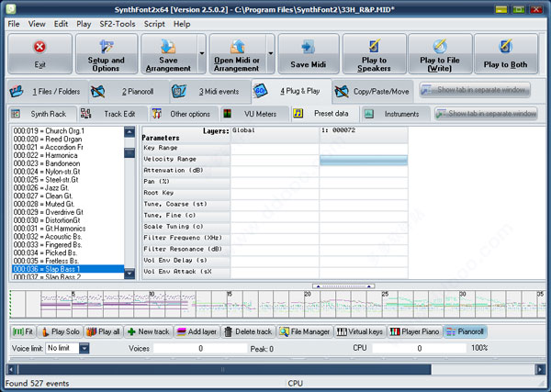Click horizontal scrollbar right arrow
The width and height of the screenshot is (551, 392).
(x=540, y=369)
